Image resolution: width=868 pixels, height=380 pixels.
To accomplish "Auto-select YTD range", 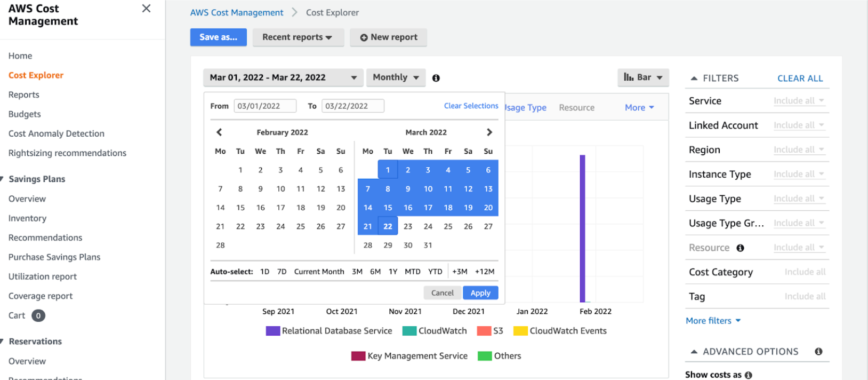I will [x=436, y=272].
